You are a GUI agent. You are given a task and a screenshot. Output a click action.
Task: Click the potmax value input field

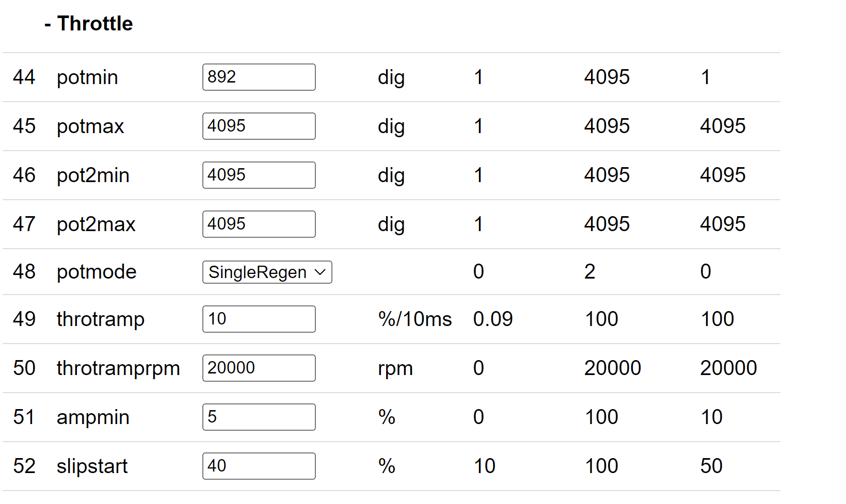(259, 126)
